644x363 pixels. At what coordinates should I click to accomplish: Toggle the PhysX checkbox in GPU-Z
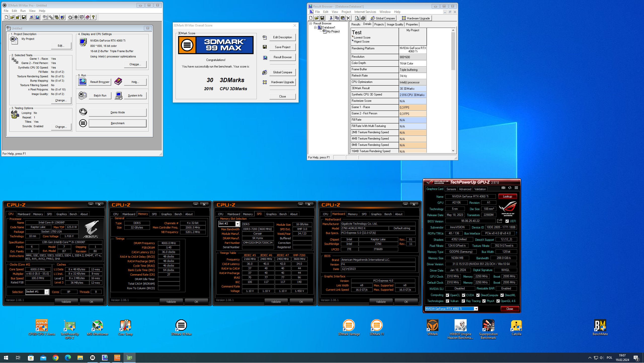(484, 301)
